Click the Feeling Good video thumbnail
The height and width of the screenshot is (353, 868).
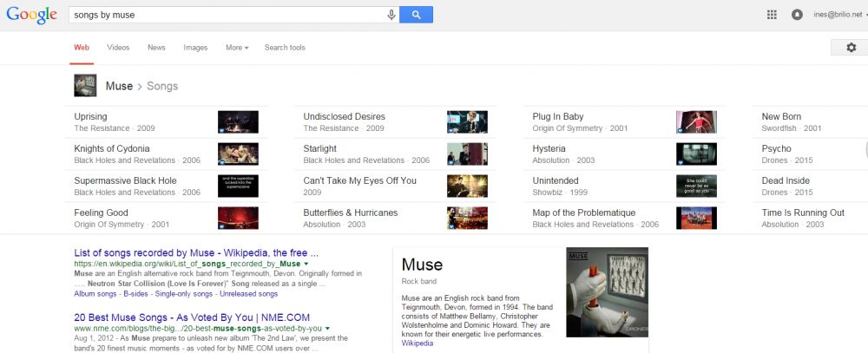[238, 219]
